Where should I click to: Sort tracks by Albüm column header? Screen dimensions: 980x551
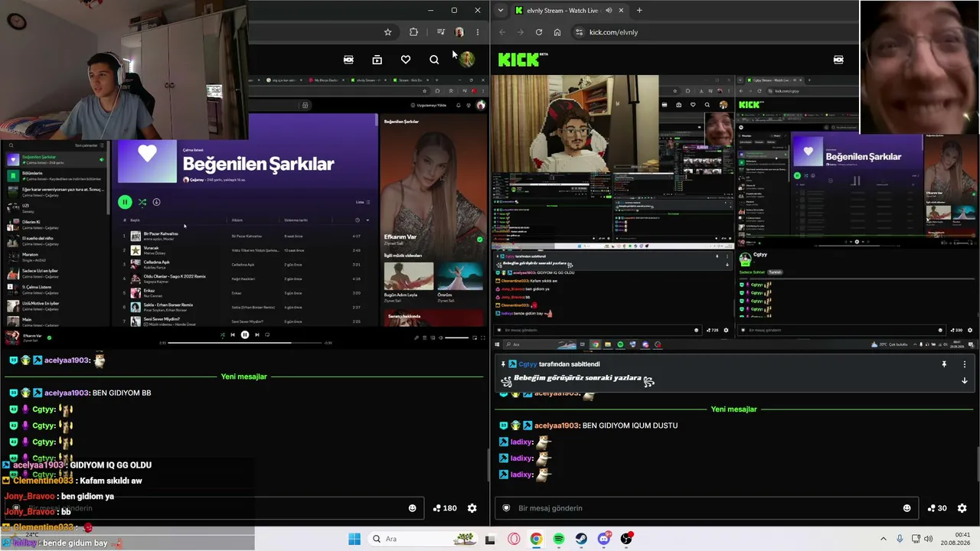tap(237, 220)
